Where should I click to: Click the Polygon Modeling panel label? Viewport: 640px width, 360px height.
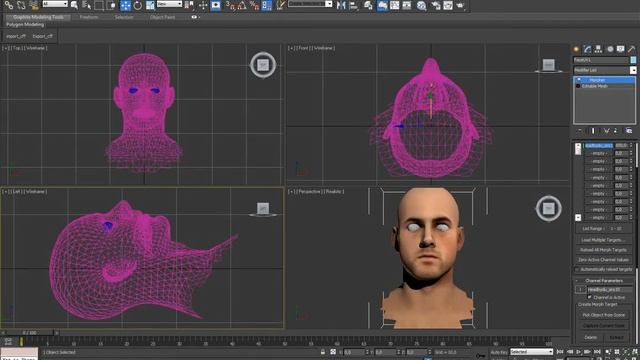click(25, 24)
